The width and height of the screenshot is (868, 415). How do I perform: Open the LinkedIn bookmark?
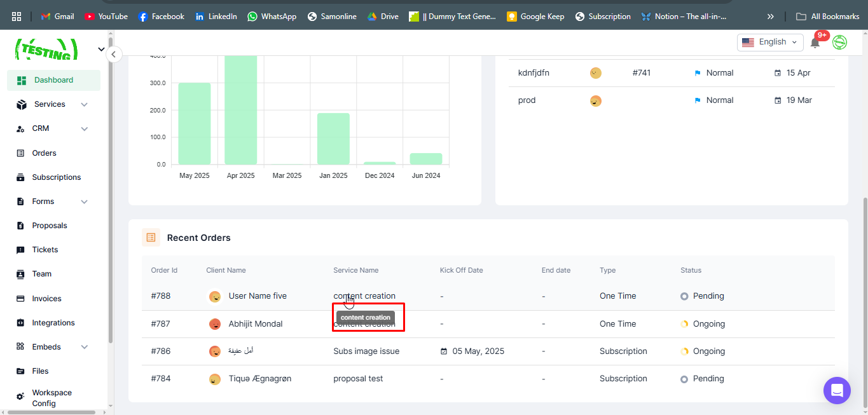click(216, 17)
